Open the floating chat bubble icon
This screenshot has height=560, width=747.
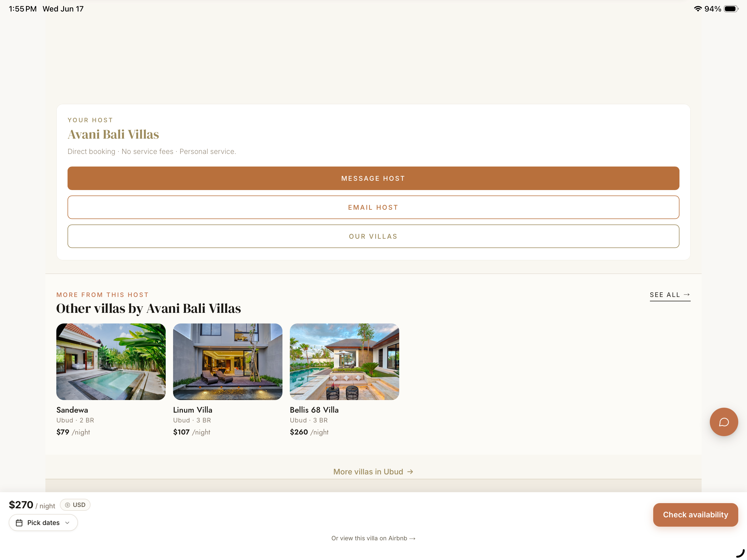coord(723,422)
